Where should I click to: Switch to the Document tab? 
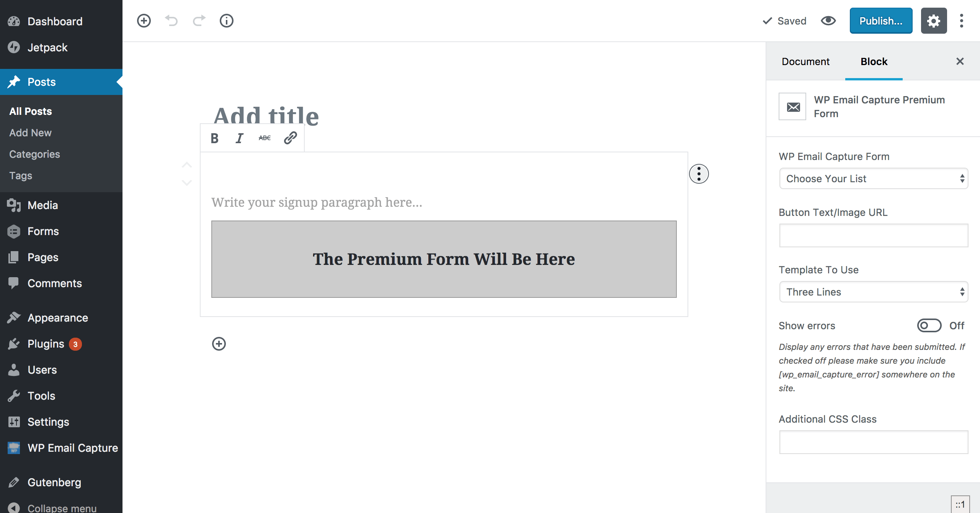(x=805, y=61)
